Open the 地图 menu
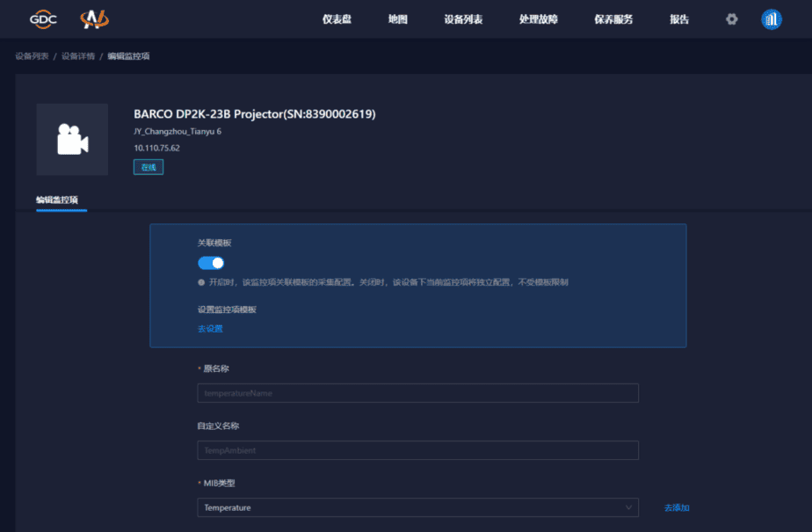Screen dimensions: 812x532 coord(398,19)
